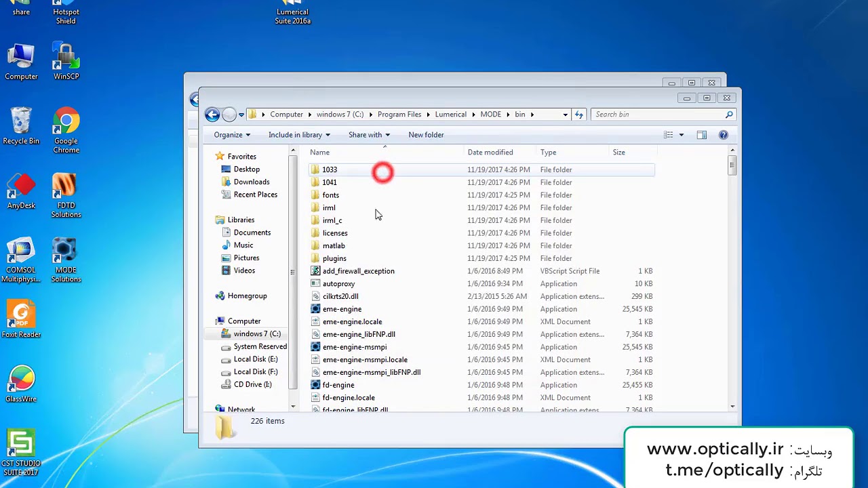
Task: Click Program Files in the address path
Action: [399, 115]
